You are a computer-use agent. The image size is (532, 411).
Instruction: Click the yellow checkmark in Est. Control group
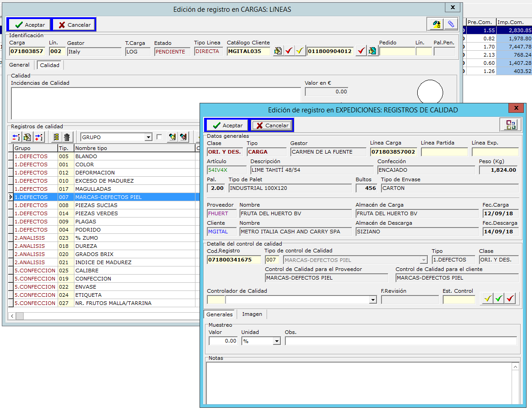(487, 299)
